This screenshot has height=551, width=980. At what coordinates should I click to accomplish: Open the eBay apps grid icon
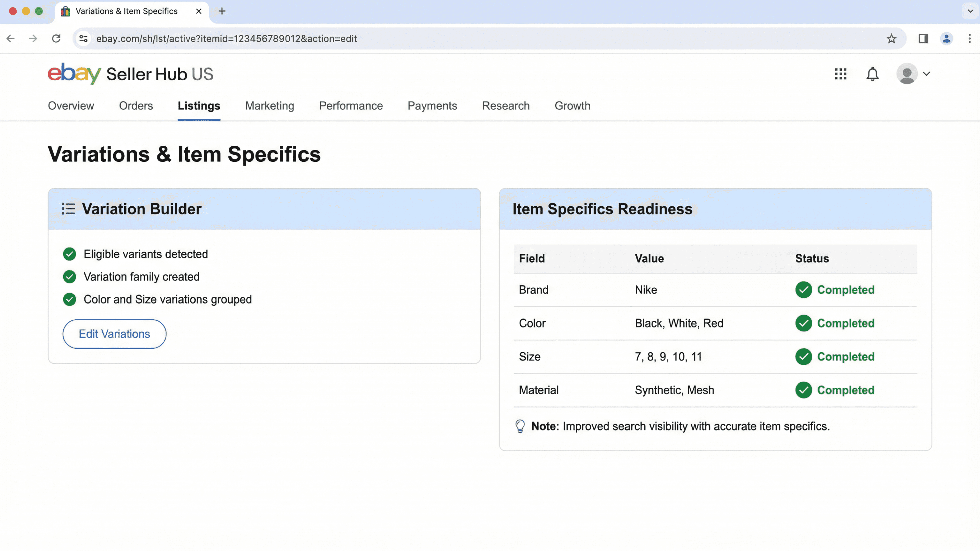click(840, 74)
